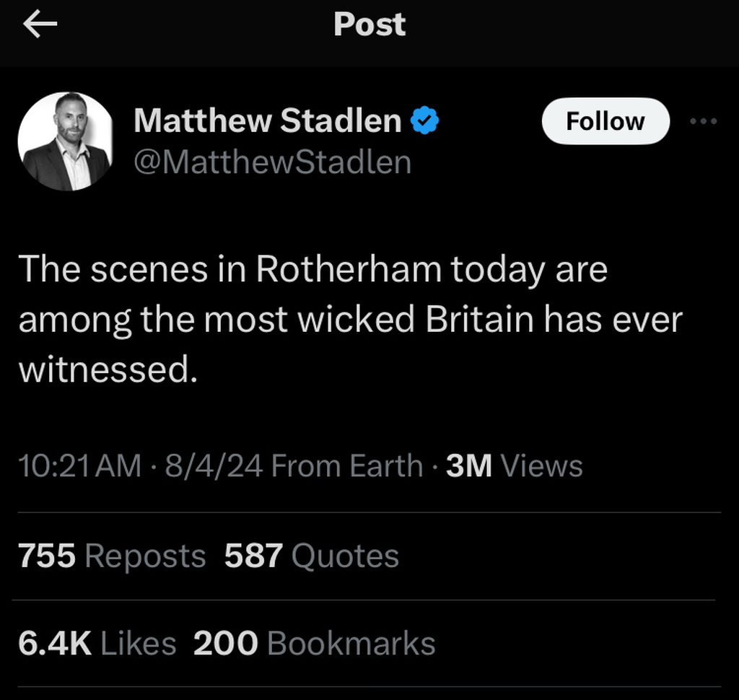Image resolution: width=739 pixels, height=700 pixels.
Task: Click the 10:21 AM timestamp
Action: click(x=79, y=466)
